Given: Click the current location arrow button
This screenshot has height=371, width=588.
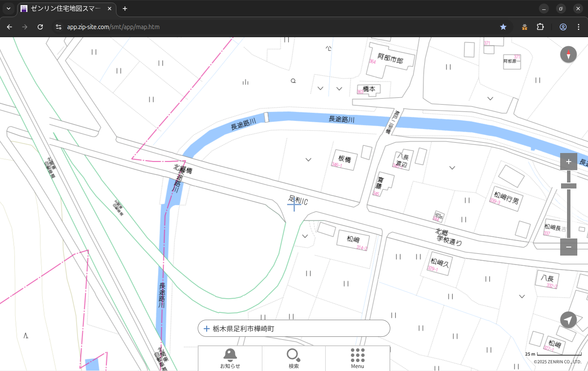Looking at the screenshot, I should click(568, 320).
